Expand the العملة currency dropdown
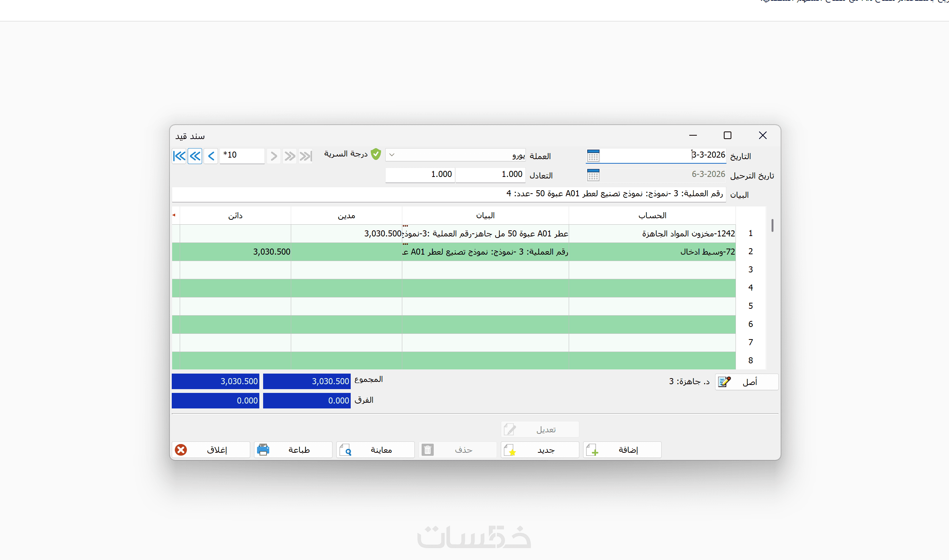Image resolution: width=949 pixels, height=560 pixels. pos(392,155)
